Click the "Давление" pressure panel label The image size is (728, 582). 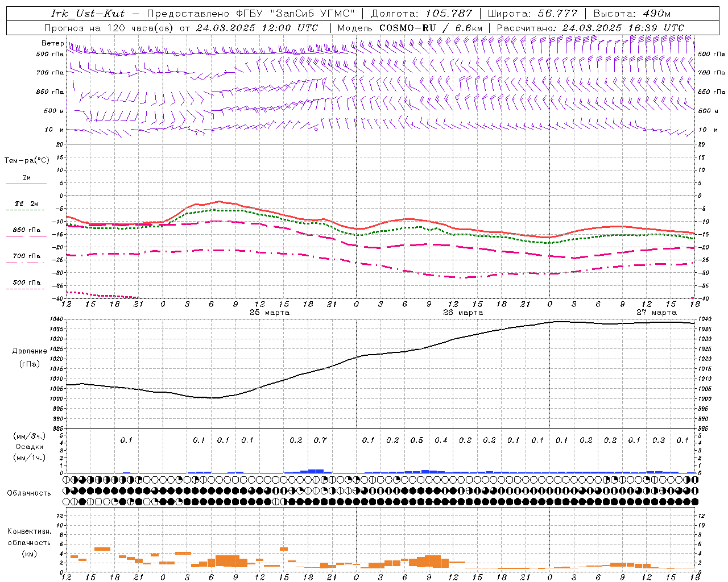(30, 351)
